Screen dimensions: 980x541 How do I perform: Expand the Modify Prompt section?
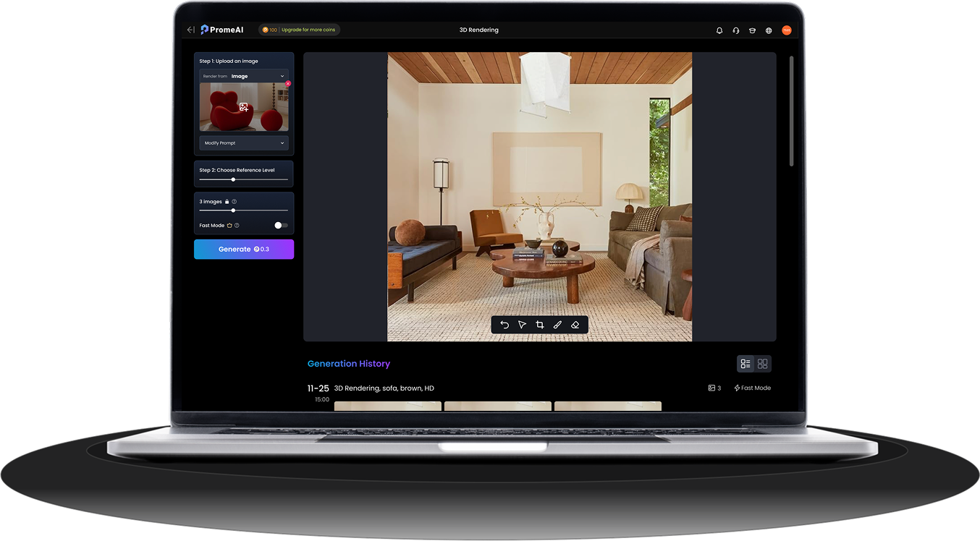point(244,142)
